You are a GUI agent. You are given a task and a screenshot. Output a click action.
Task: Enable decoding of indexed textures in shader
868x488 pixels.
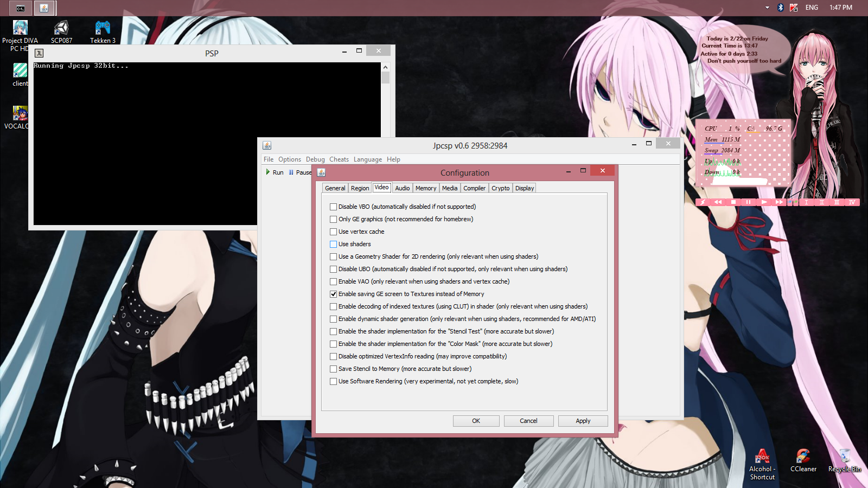333,306
